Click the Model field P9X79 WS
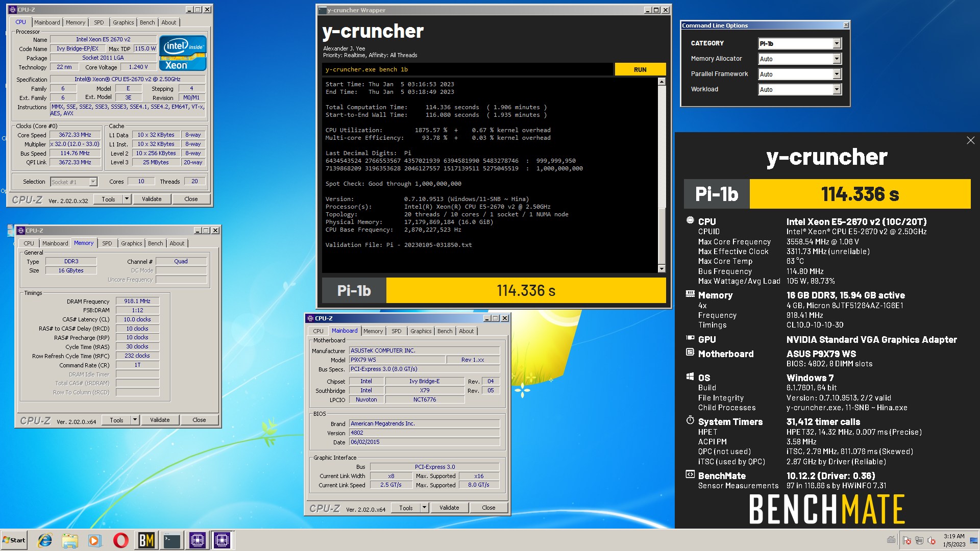This screenshot has width=980, height=551. tap(397, 360)
